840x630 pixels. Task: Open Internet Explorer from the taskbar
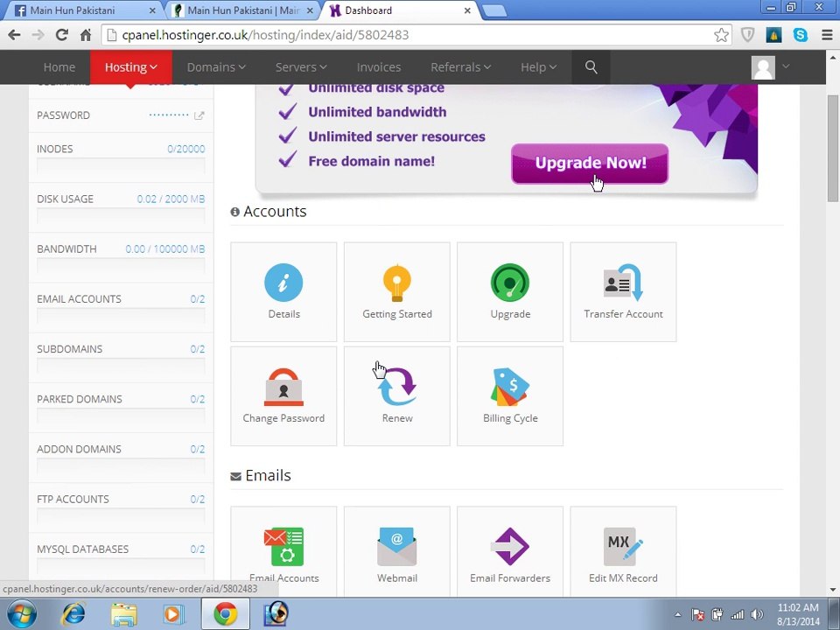coord(73,614)
